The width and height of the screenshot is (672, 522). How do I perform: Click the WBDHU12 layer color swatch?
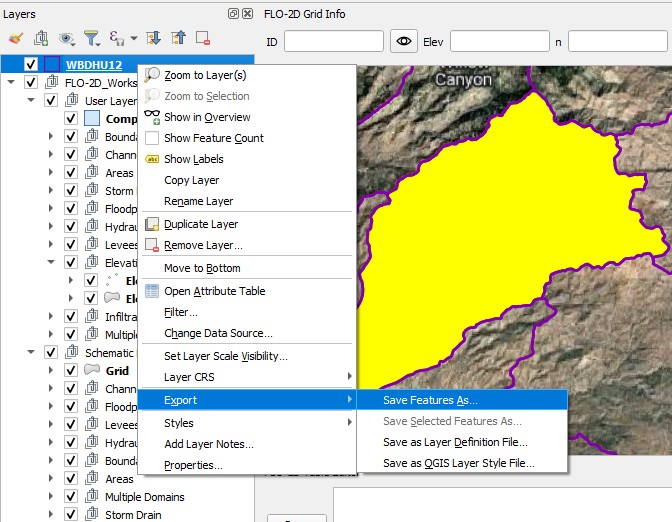pos(52,65)
